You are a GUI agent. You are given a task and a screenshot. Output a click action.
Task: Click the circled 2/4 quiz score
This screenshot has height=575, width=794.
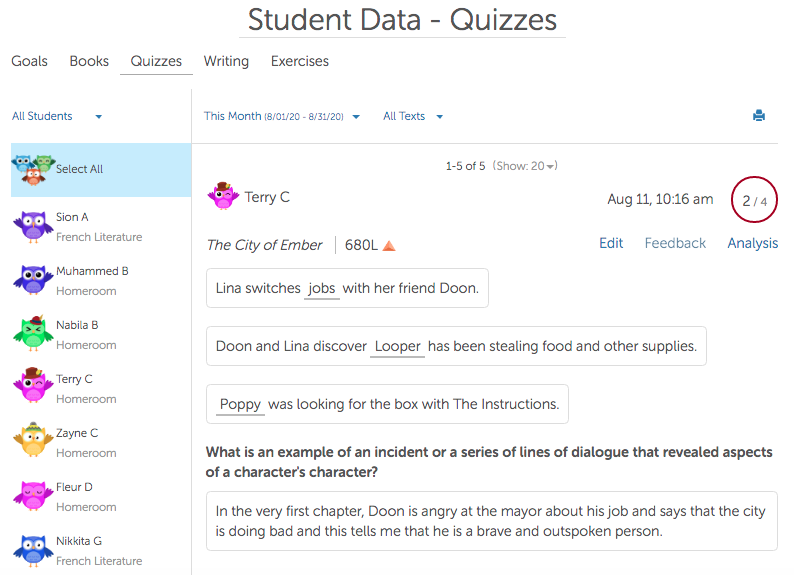[754, 200]
